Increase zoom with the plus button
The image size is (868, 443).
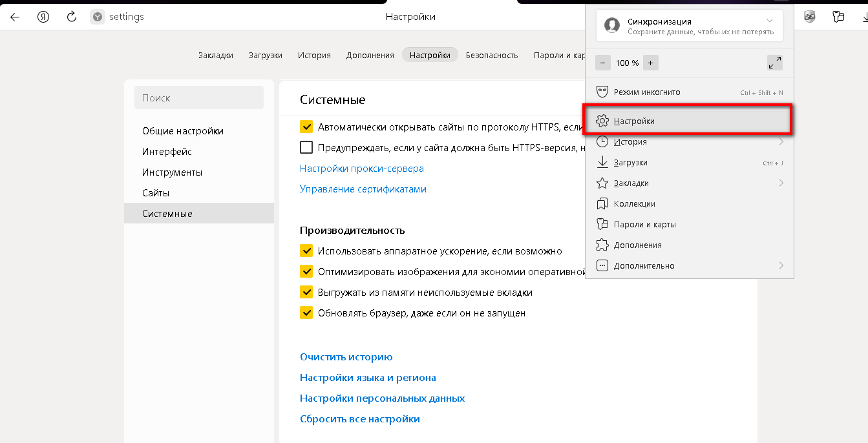pos(650,63)
